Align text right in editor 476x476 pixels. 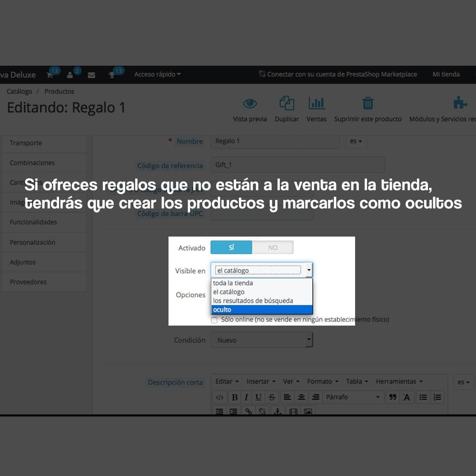[316, 397]
